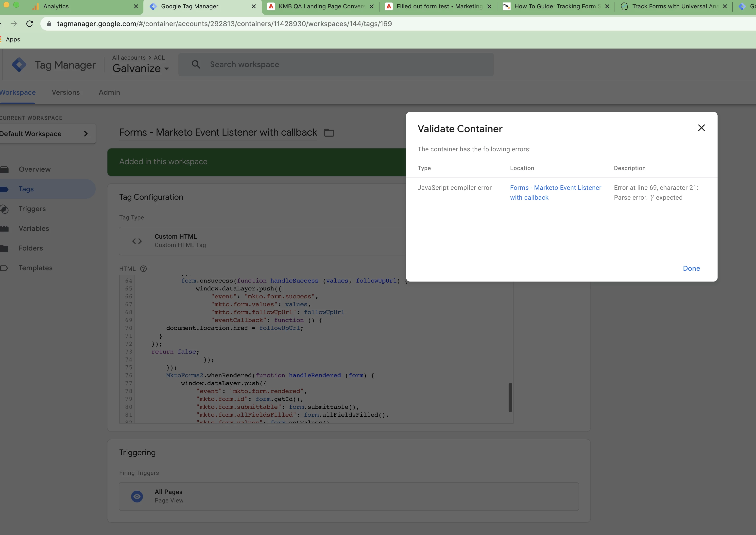Click the HTML help question mark icon
756x535 pixels.
[143, 268]
